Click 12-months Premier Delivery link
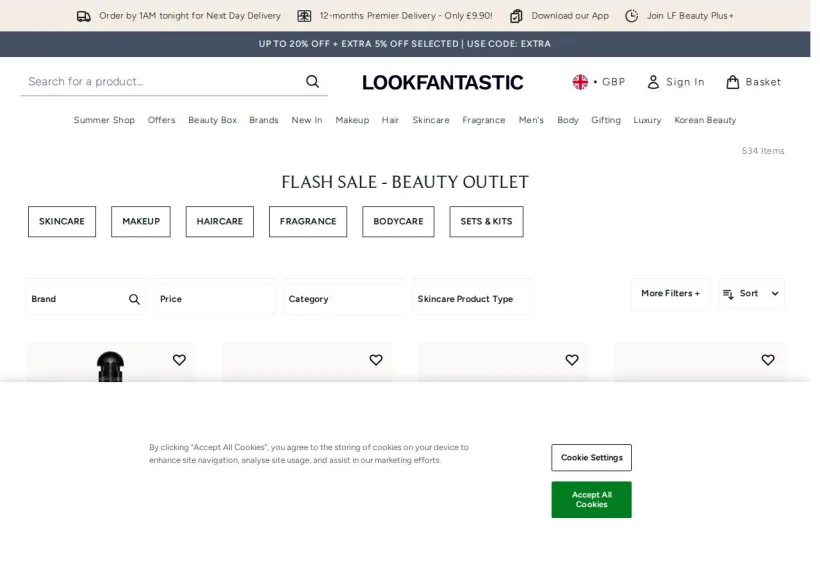The width and height of the screenshot is (820, 577). click(406, 16)
